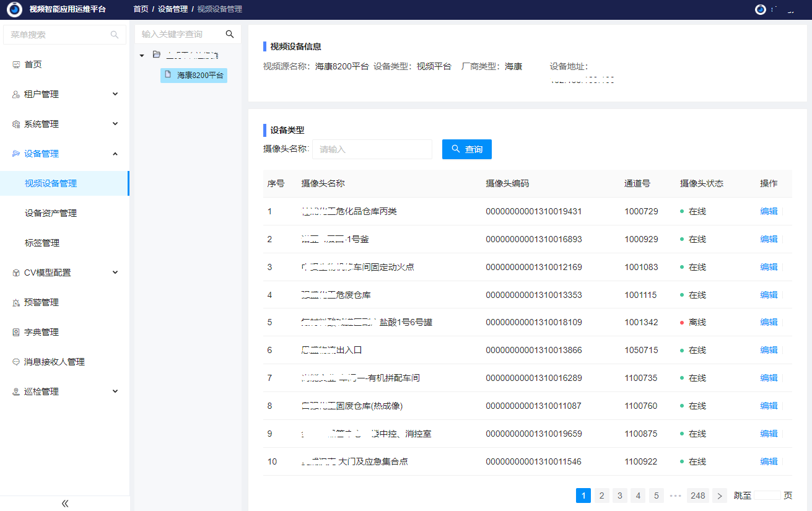812x511 pixels.
Task: Go to page 248 in pagination
Action: (x=698, y=496)
